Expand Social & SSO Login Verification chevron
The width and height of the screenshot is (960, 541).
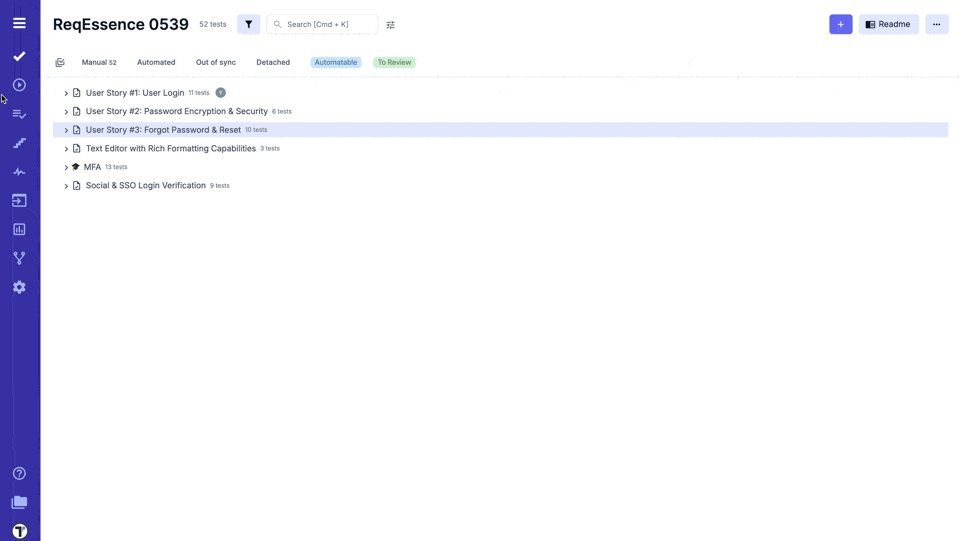66,186
